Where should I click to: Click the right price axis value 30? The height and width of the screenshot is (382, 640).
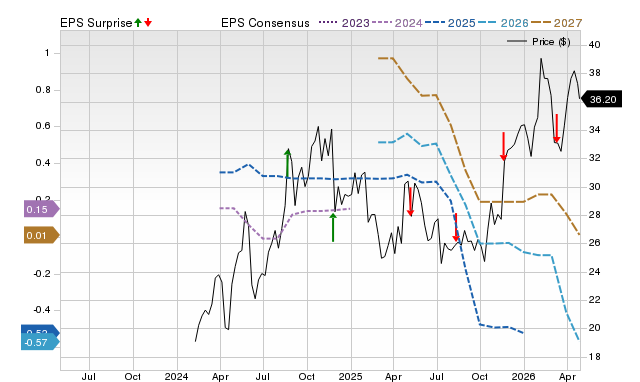(595, 187)
